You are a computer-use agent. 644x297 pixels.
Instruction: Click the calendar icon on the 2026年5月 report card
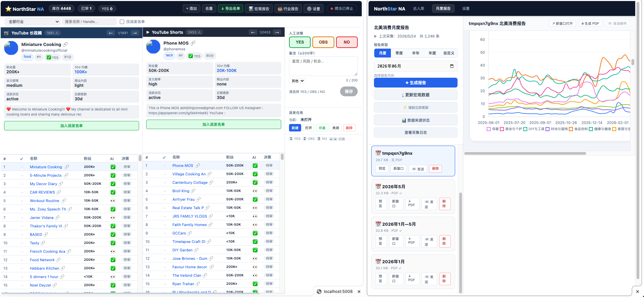tap(378, 187)
